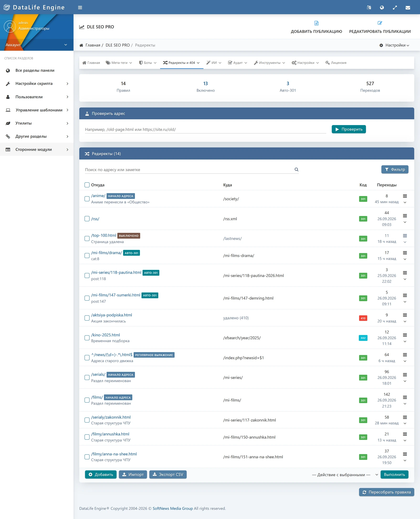Expand Другие разделы sidebar section

coord(37,136)
